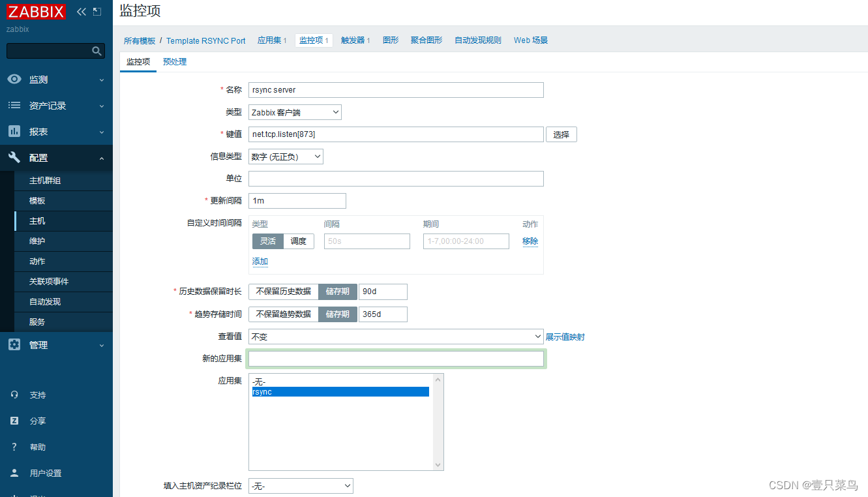The image size is (868, 497).
Task: Click the 报表 chart icon
Action: tap(14, 131)
